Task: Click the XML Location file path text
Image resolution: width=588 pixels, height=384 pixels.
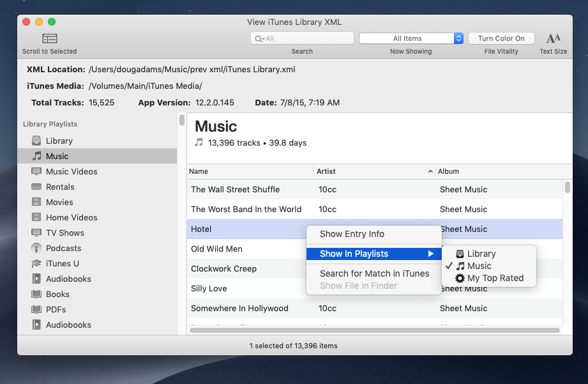Action: click(192, 70)
